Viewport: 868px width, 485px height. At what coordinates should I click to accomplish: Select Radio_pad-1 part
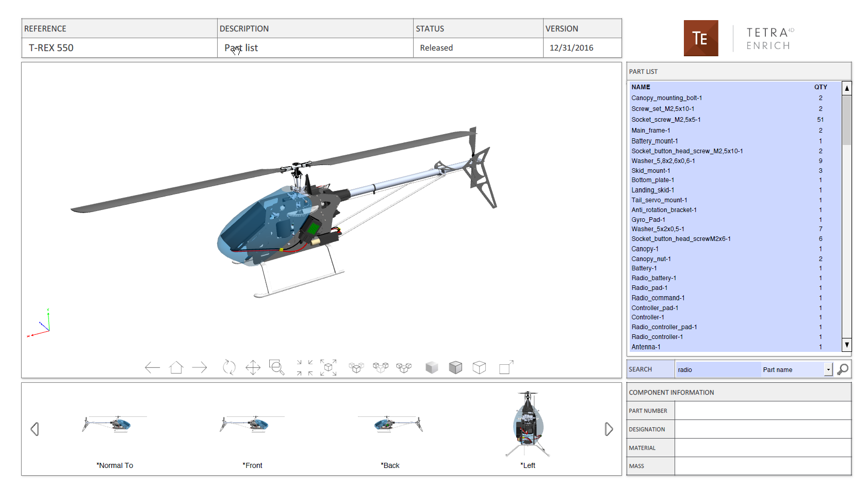coord(734,288)
